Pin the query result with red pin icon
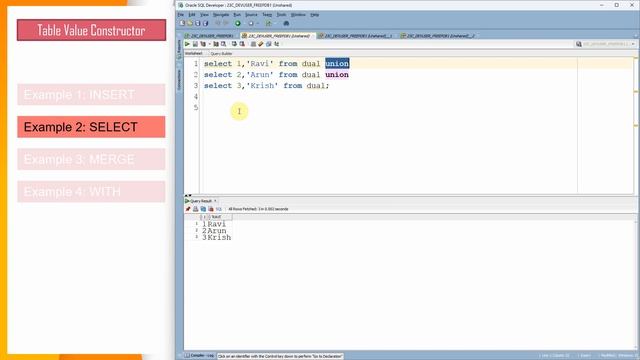 (x=188, y=209)
